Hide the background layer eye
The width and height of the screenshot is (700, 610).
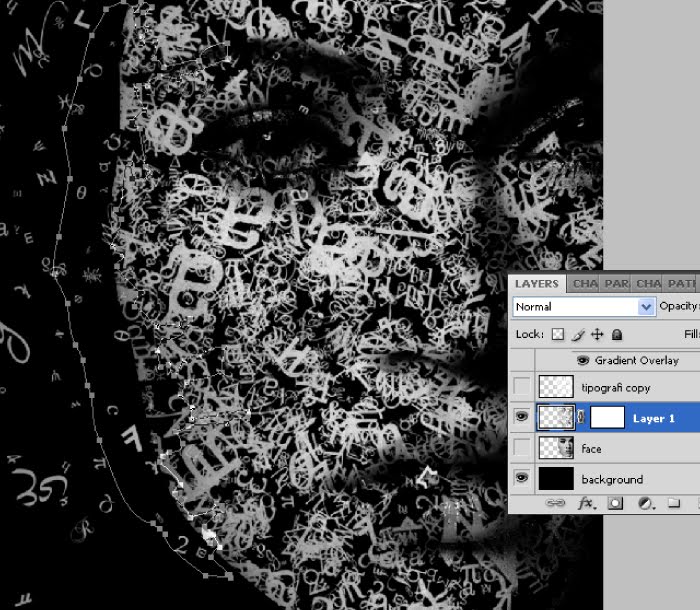click(x=521, y=478)
